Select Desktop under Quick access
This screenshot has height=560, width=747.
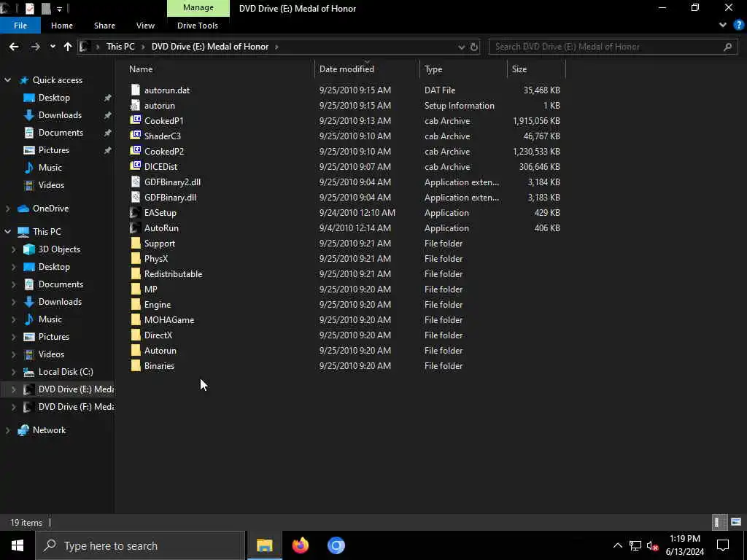coord(54,98)
